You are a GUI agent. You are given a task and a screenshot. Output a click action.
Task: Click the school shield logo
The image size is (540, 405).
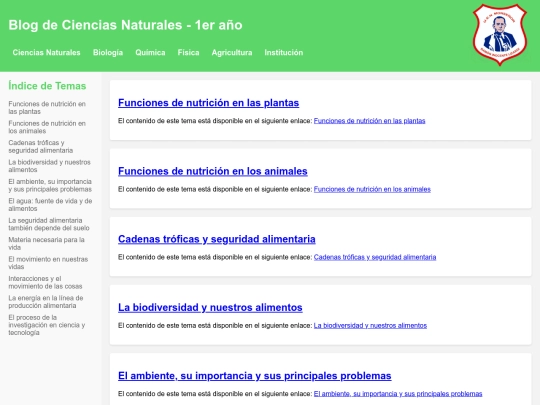coord(500,34)
